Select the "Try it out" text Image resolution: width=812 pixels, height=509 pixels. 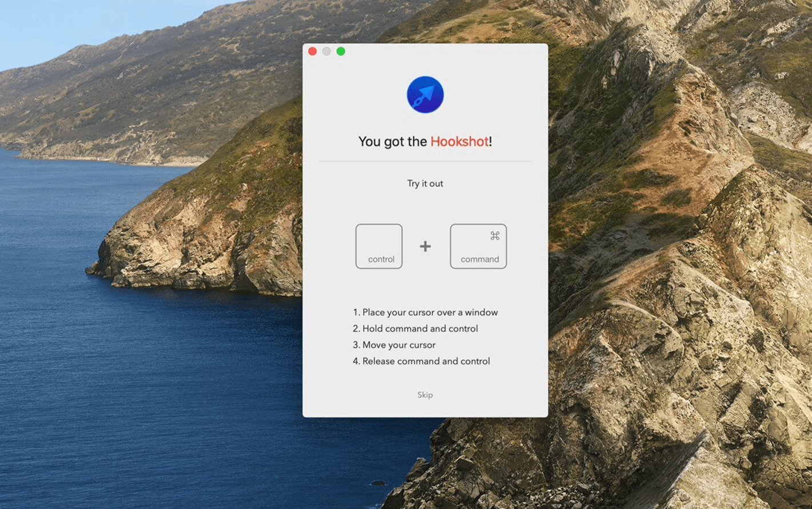(x=425, y=184)
